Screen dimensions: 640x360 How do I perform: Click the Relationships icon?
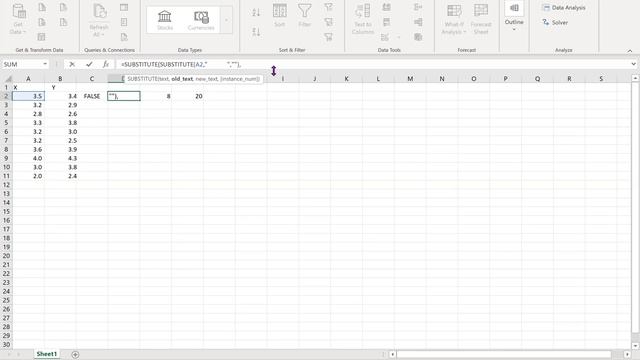click(418, 22)
